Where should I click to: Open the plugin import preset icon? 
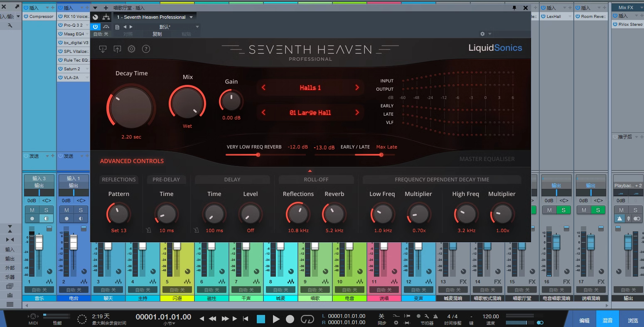click(x=103, y=49)
